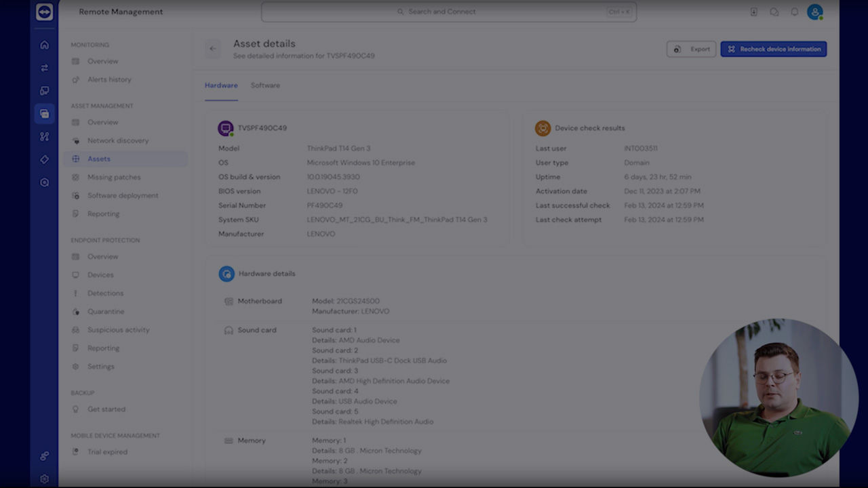Open the notifications bell
Viewport: 868px width, 488px height.
point(794,12)
